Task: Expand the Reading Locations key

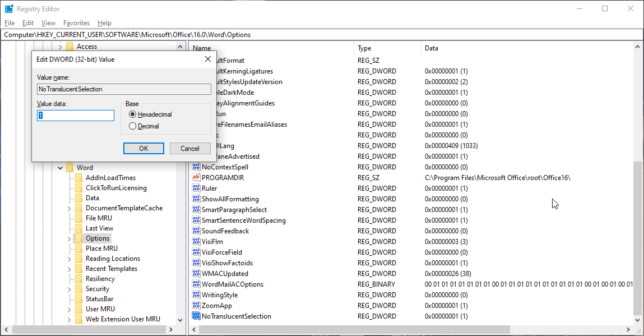Action: (x=70, y=259)
